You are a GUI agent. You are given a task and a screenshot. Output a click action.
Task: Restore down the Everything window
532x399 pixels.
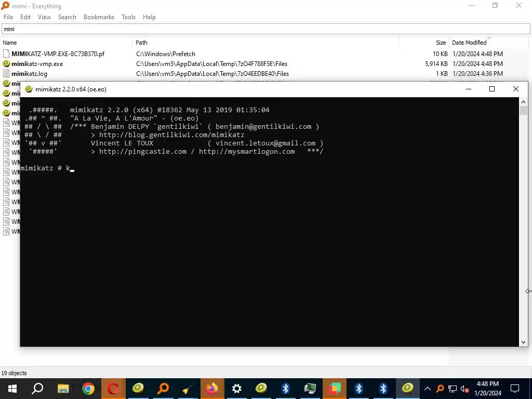[495, 5]
